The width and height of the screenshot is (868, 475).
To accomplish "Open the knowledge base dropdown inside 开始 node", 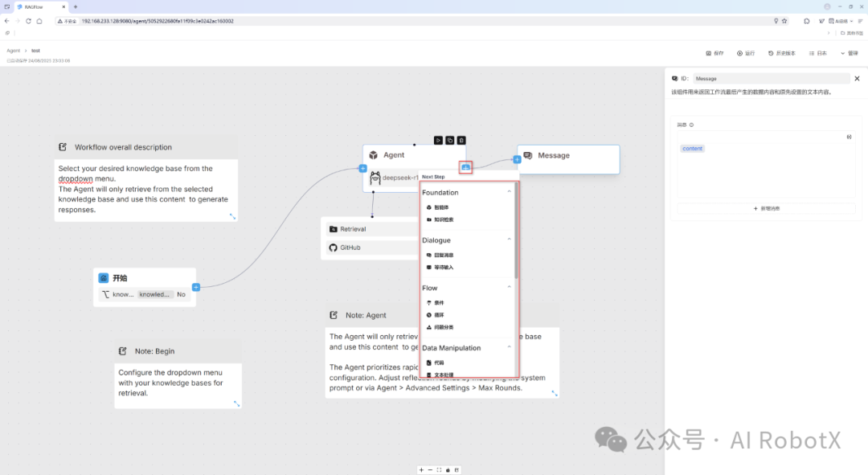I will [155, 294].
